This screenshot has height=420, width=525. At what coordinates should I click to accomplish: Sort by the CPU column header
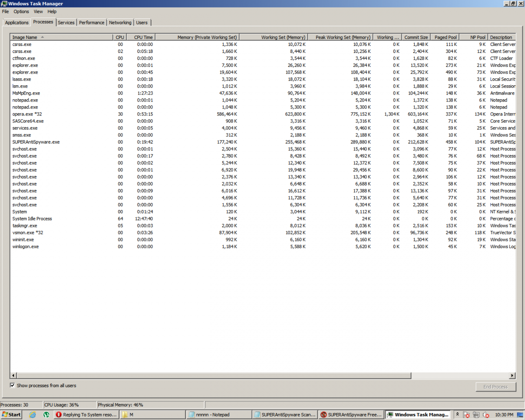pos(120,37)
